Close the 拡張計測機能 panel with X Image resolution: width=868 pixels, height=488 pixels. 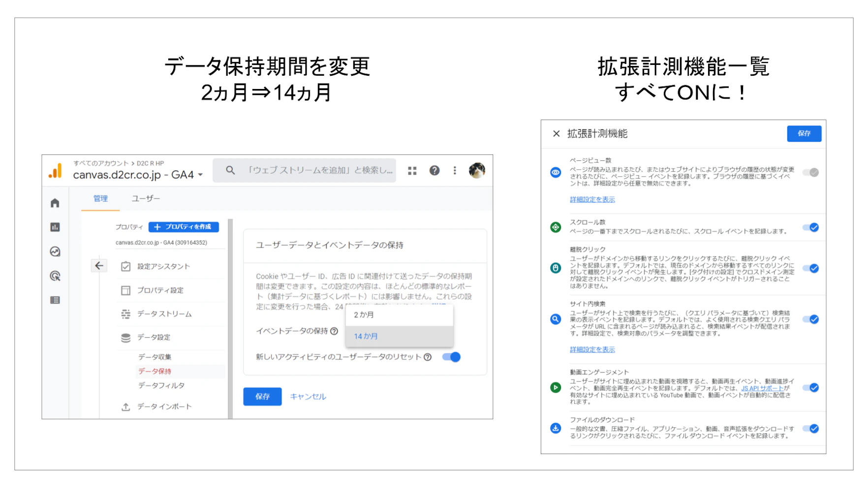click(x=556, y=134)
